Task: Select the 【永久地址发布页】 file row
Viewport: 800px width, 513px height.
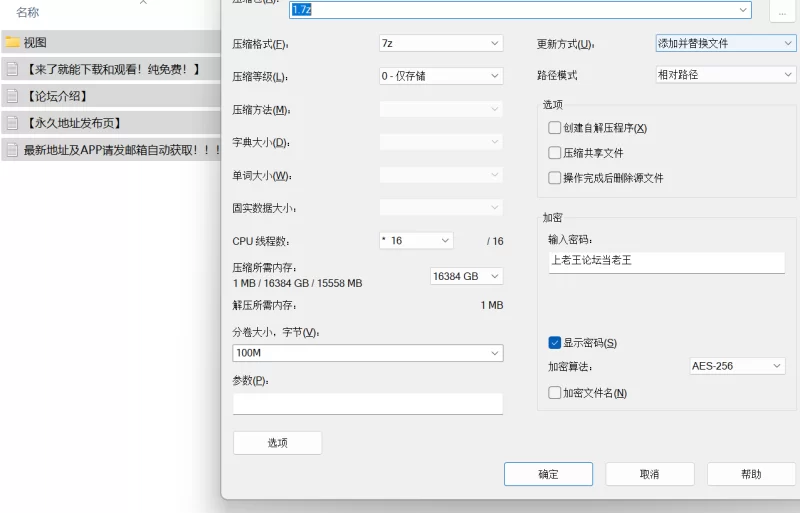Action: click(111, 123)
